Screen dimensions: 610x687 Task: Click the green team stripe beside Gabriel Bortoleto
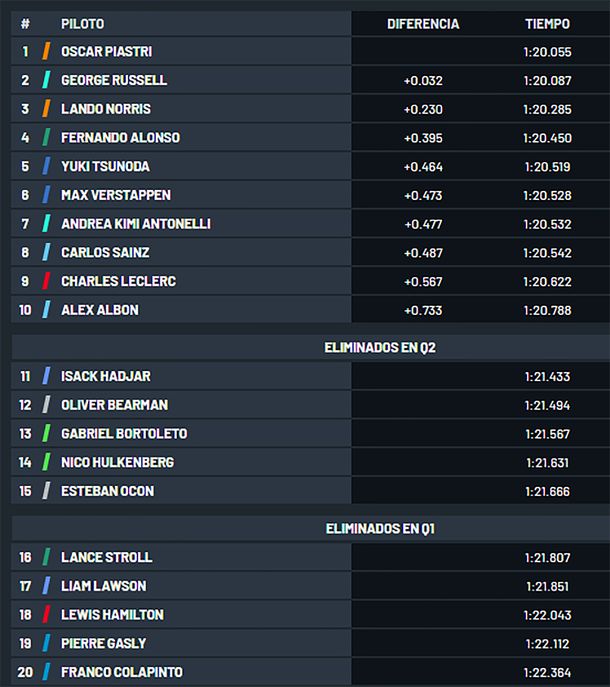[x=47, y=433]
